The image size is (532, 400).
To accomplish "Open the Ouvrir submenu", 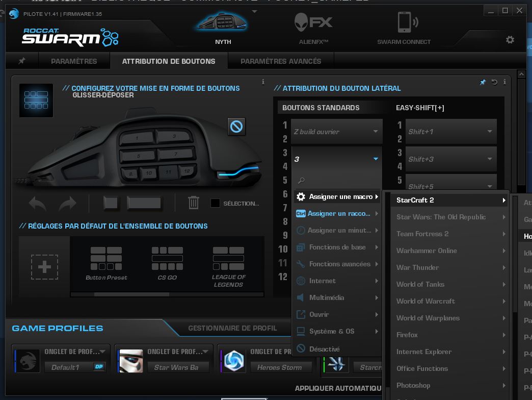I will (337, 314).
